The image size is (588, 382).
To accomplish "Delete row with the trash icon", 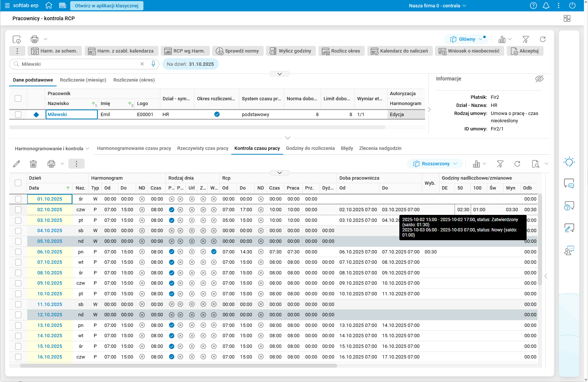I will [33, 164].
